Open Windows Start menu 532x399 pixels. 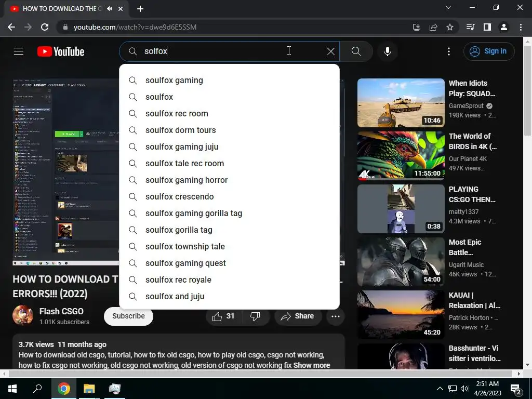tap(12, 389)
